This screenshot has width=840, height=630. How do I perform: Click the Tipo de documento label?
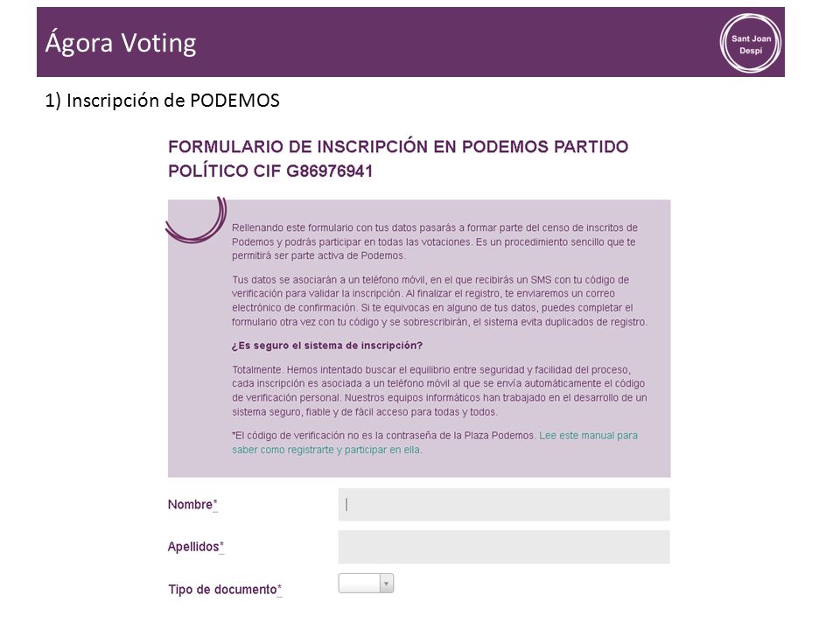[225, 589]
